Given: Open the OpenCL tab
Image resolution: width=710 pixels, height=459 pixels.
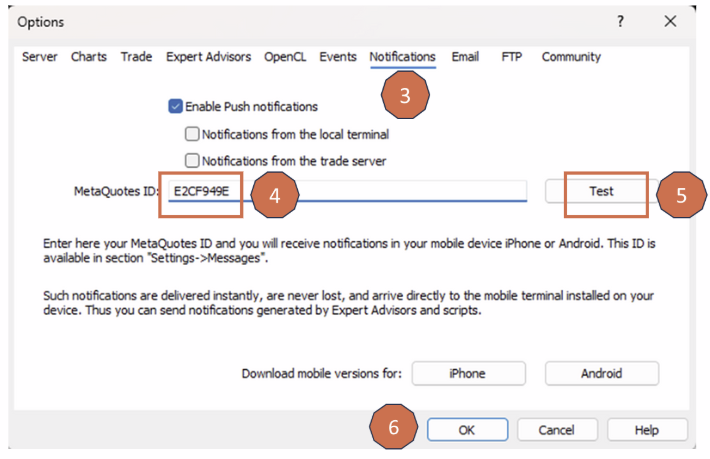Looking at the screenshot, I should (x=285, y=57).
